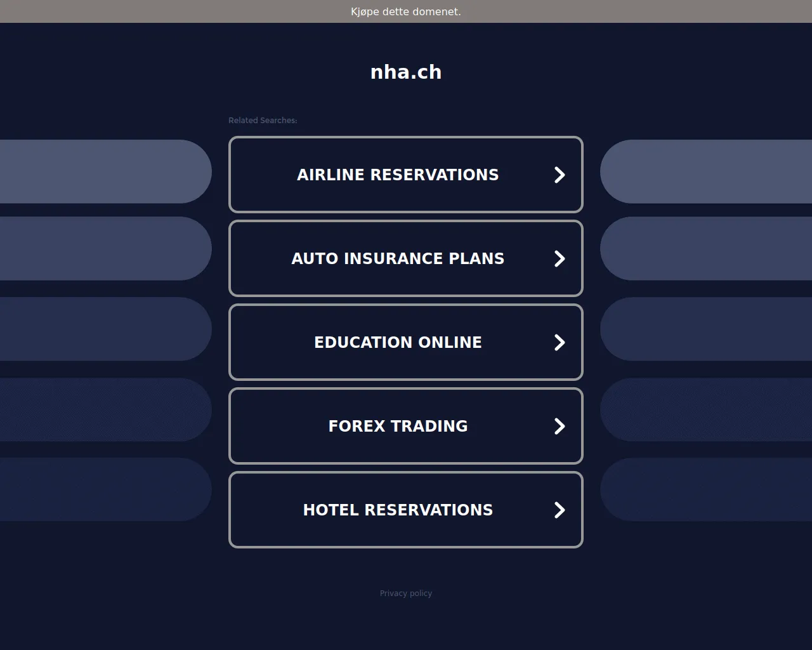
Task: Click the chevron arrow beside Hotel Reservations
Action: click(559, 510)
